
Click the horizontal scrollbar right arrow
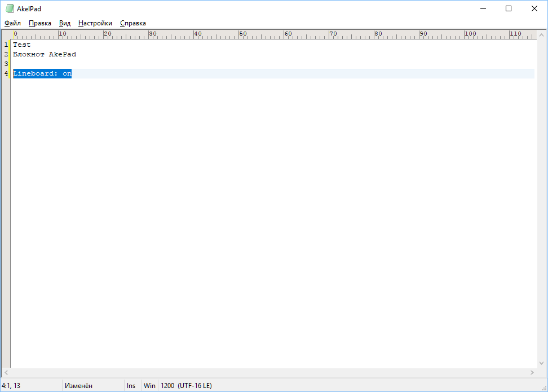[x=532, y=373]
